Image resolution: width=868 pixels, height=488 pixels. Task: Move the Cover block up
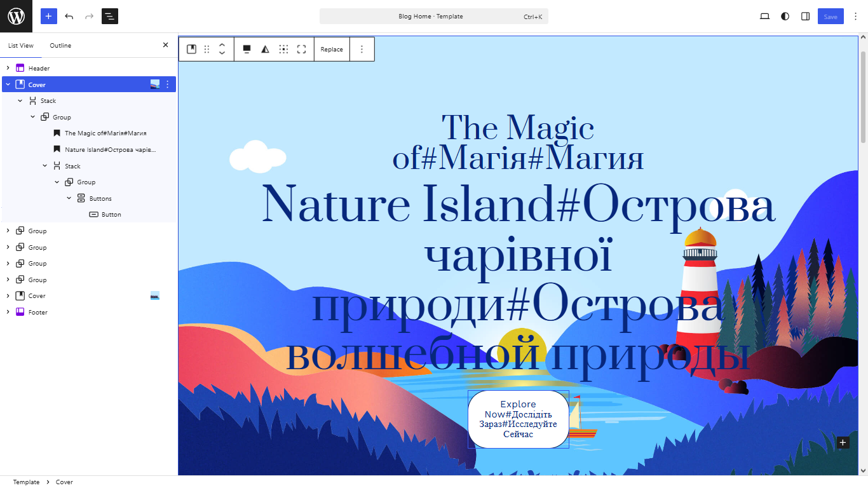tap(222, 45)
